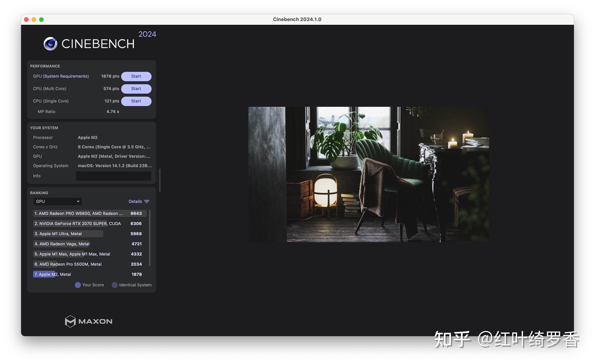Screen dimensions: 595x364
Task: Click the green macOS full-screen button
Action: [42, 19]
